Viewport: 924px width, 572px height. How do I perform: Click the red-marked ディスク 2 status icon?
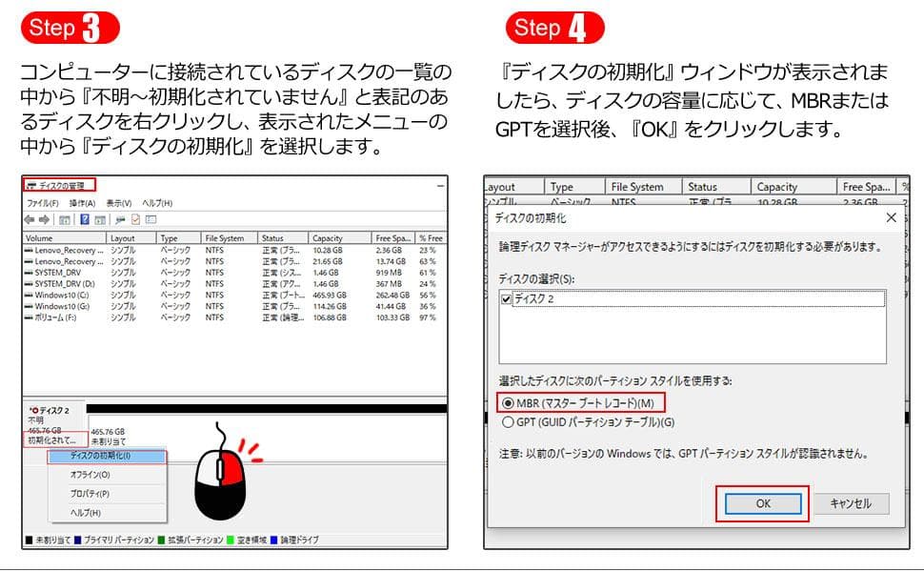click(x=32, y=410)
